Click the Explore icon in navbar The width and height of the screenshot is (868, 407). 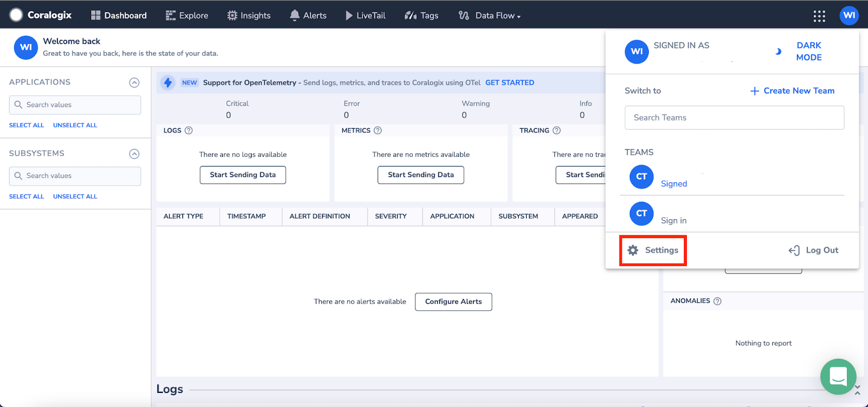point(170,15)
